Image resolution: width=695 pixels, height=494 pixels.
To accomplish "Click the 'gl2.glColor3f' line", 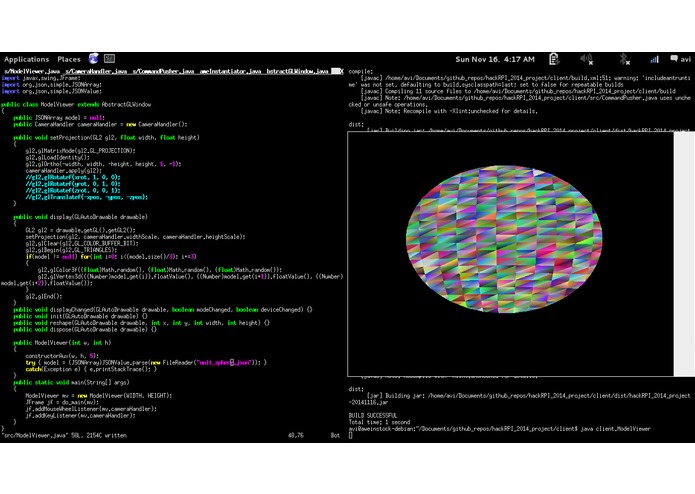I will coord(160,270).
